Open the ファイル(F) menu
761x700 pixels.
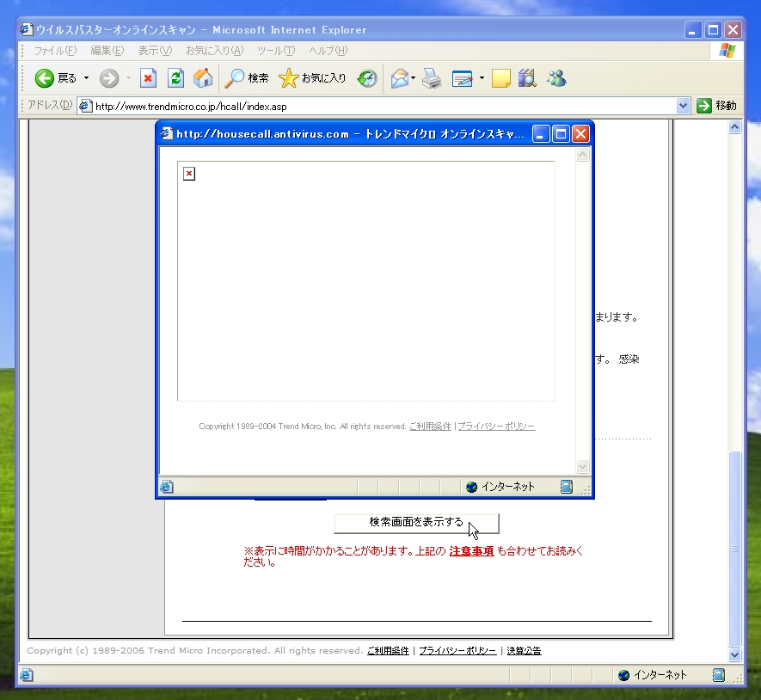(55, 51)
